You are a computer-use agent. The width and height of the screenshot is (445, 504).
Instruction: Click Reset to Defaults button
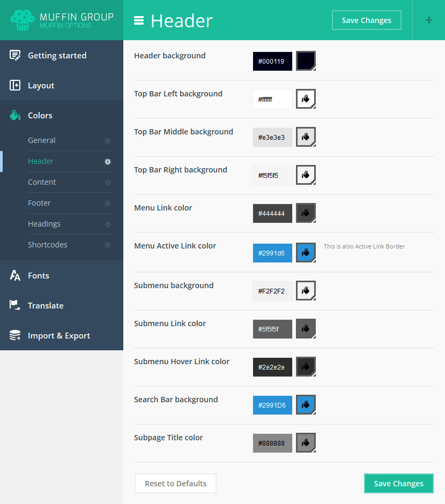175,483
